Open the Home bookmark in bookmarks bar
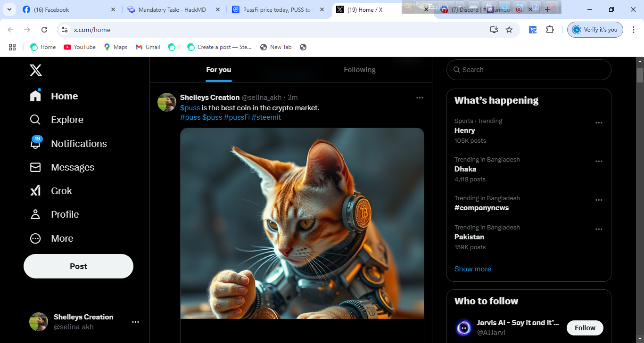This screenshot has height=343, width=644. pyautogui.click(x=43, y=47)
